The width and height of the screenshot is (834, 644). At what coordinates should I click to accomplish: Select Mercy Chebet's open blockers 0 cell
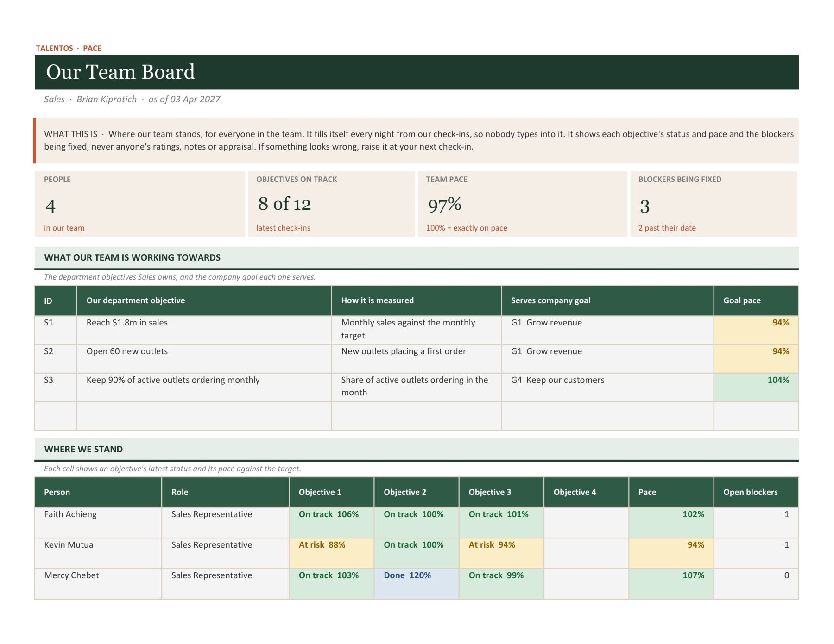756,584
